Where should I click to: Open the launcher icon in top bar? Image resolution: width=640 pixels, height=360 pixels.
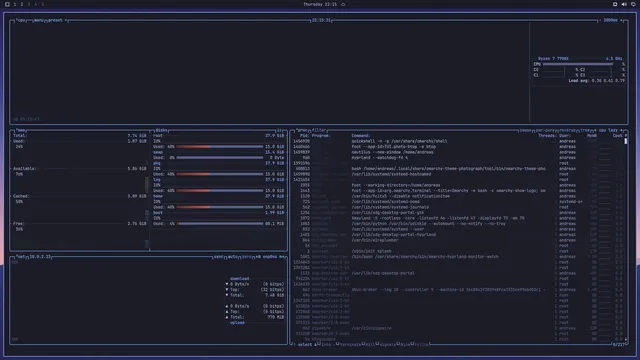pos(7,4)
